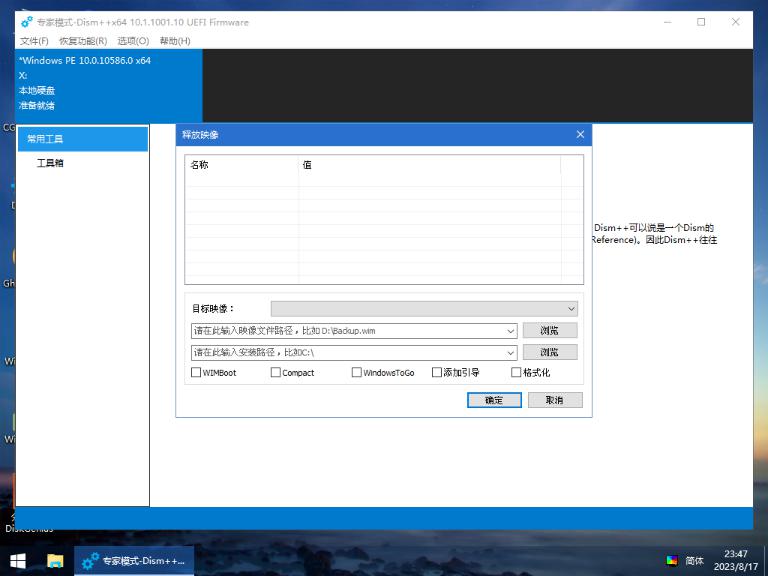Image resolution: width=768 pixels, height=576 pixels.
Task: Minimize the Dism++ window
Action: [x=667, y=22]
